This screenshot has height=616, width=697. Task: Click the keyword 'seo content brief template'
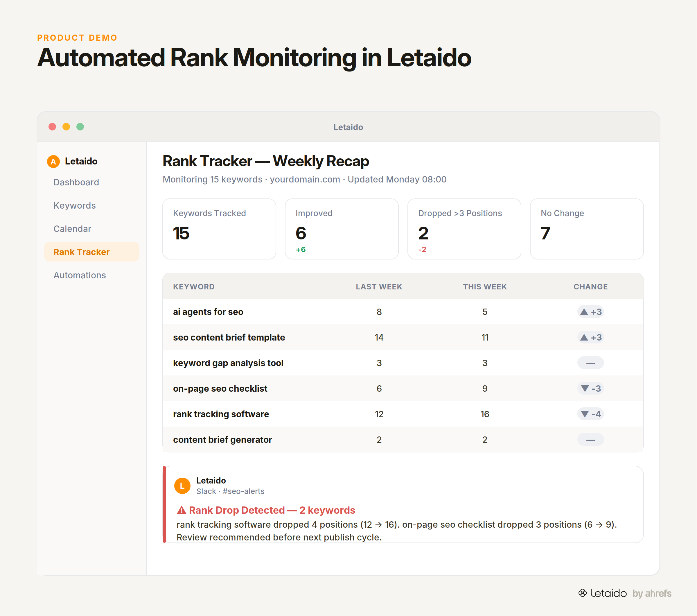pos(229,337)
